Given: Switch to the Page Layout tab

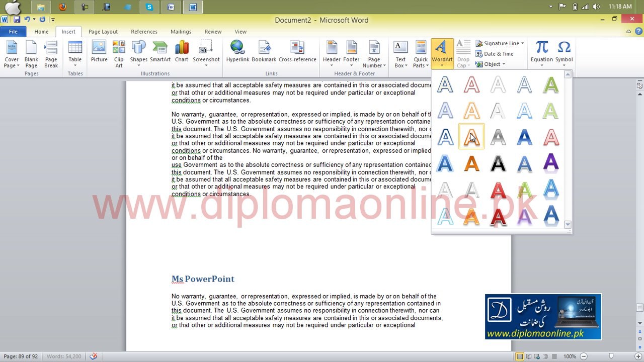Looking at the screenshot, I should pyautogui.click(x=103, y=32).
